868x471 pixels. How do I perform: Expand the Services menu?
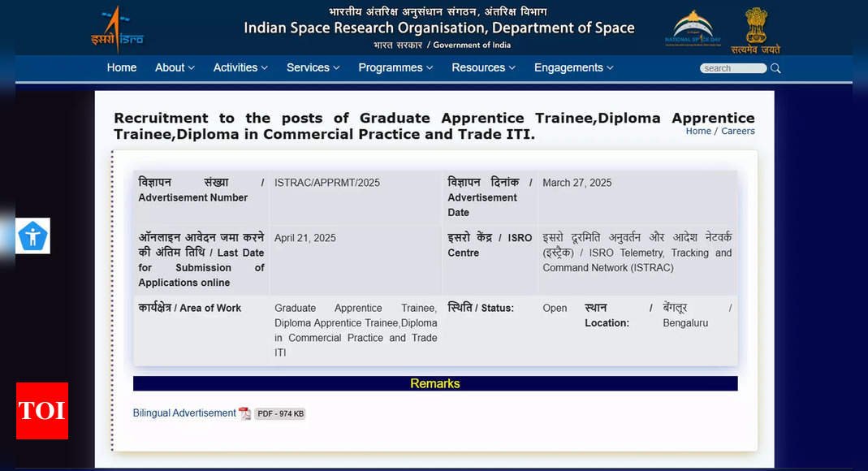(313, 67)
